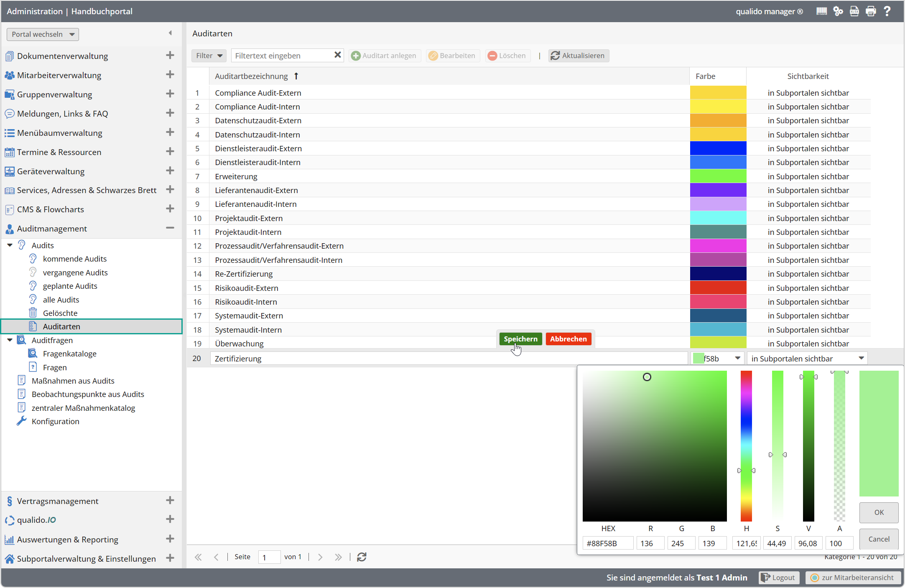
Task: Go to first page of list
Action: pos(198,557)
